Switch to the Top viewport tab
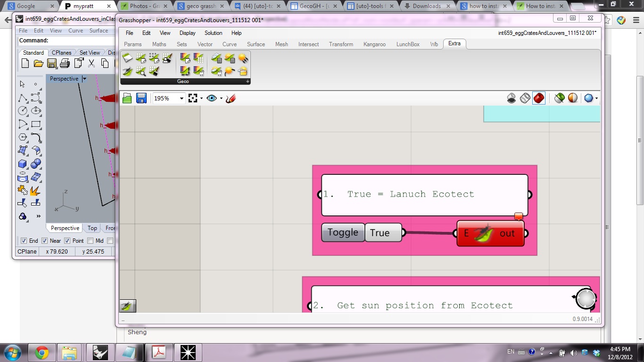The height and width of the screenshot is (362, 644). [x=92, y=228]
